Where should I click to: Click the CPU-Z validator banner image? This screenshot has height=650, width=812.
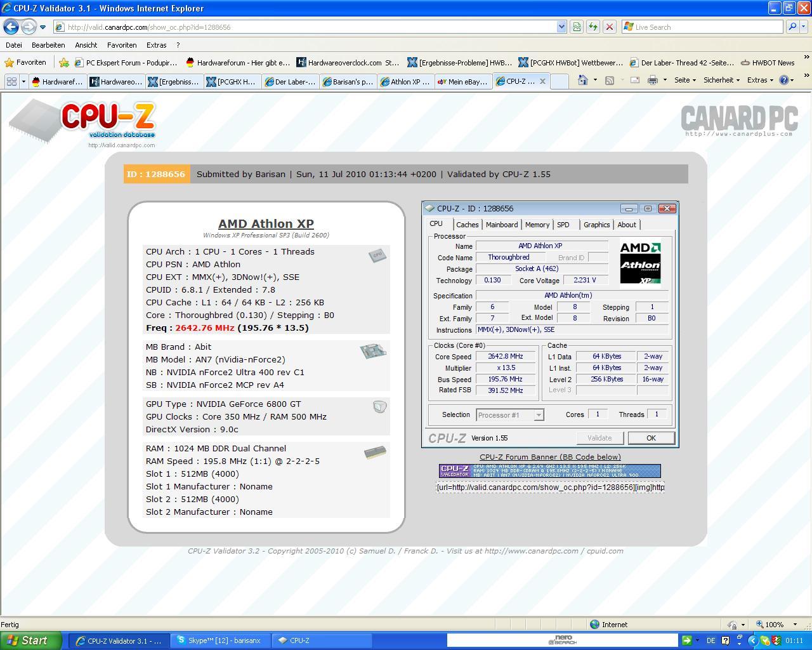(550, 470)
